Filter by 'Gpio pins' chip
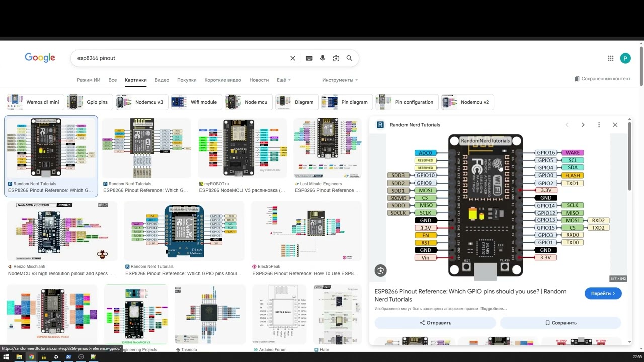Screen dimensions: 644x362 [90, 102]
